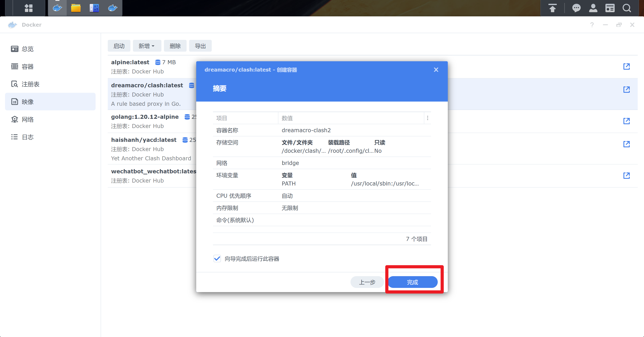Open the Control Panel icon in the taskbar

click(x=94, y=8)
